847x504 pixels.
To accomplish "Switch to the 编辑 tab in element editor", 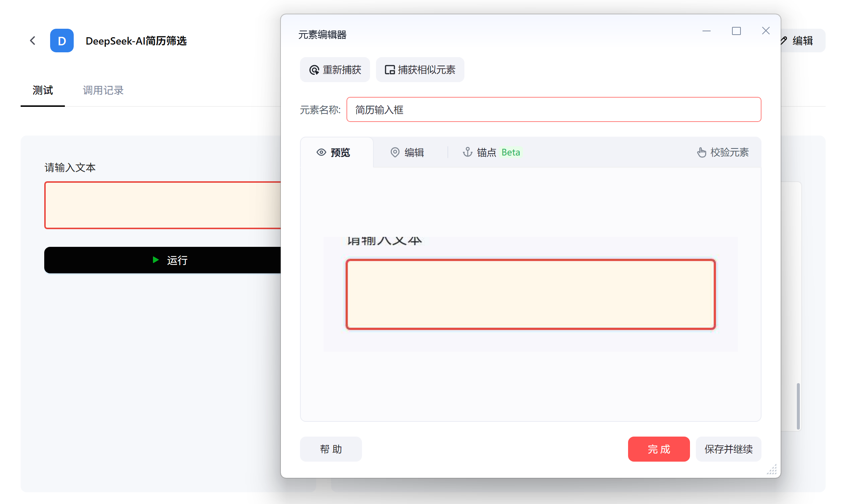I will (x=407, y=152).
